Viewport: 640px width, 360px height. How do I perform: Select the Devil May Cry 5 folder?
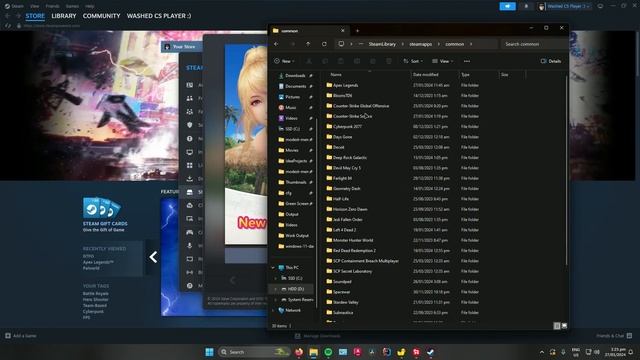347,168
